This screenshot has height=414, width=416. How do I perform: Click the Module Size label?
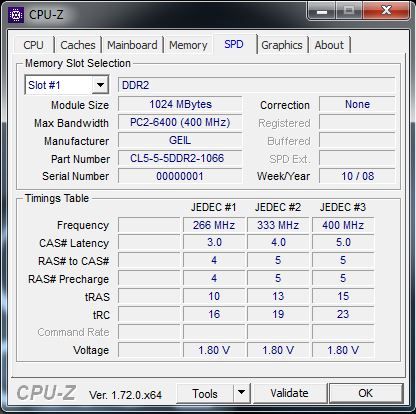80,105
